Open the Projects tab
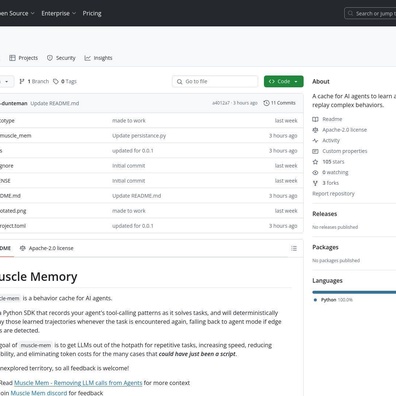The width and height of the screenshot is (396, 396). click(x=23, y=58)
